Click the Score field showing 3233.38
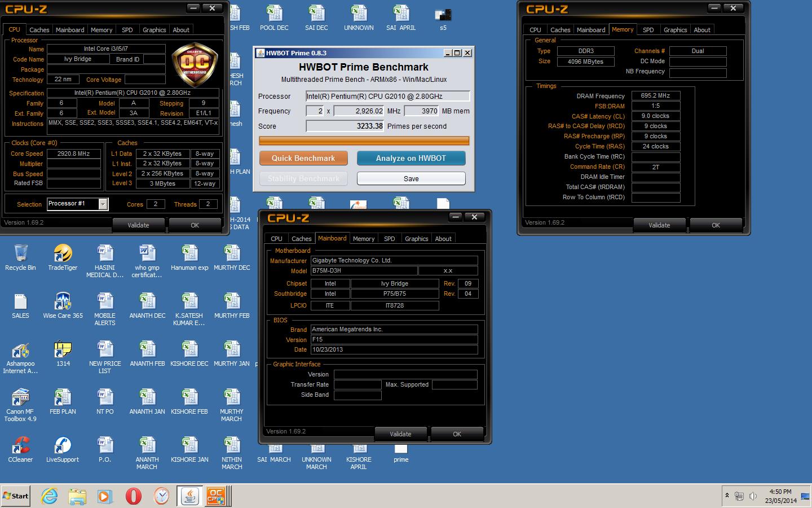The width and height of the screenshot is (812, 508). coord(345,126)
